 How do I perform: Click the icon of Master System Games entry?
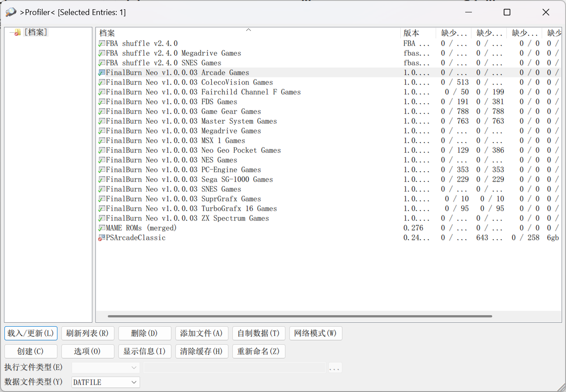(x=102, y=121)
